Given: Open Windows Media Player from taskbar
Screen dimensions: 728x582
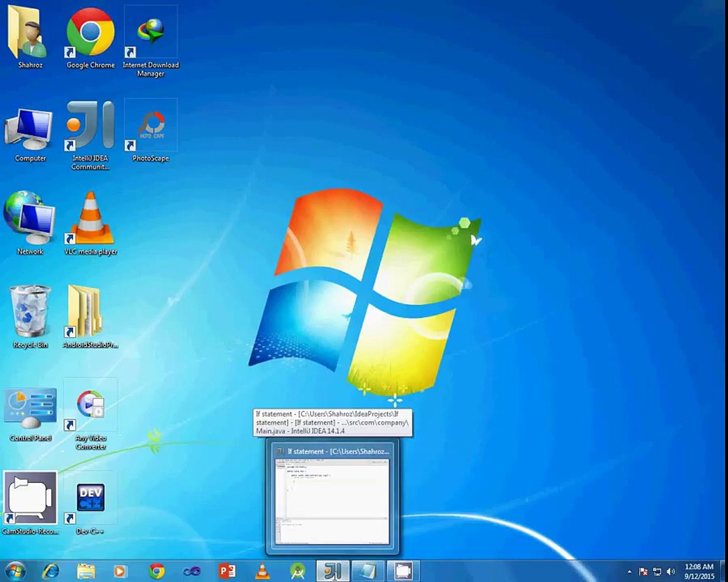Looking at the screenshot, I should point(120,571).
